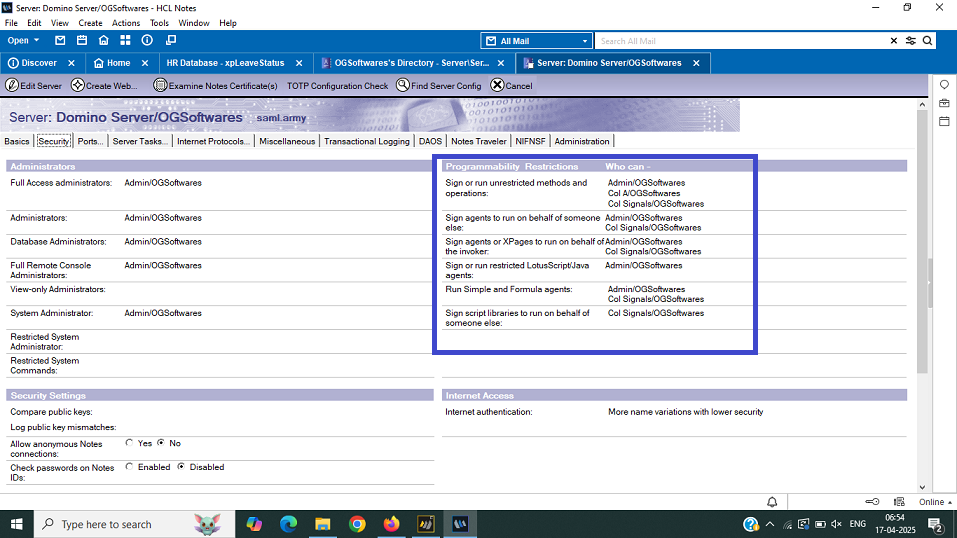Image resolution: width=957 pixels, height=538 pixels.
Task: Open the Online status dropdown
Action: [935, 502]
